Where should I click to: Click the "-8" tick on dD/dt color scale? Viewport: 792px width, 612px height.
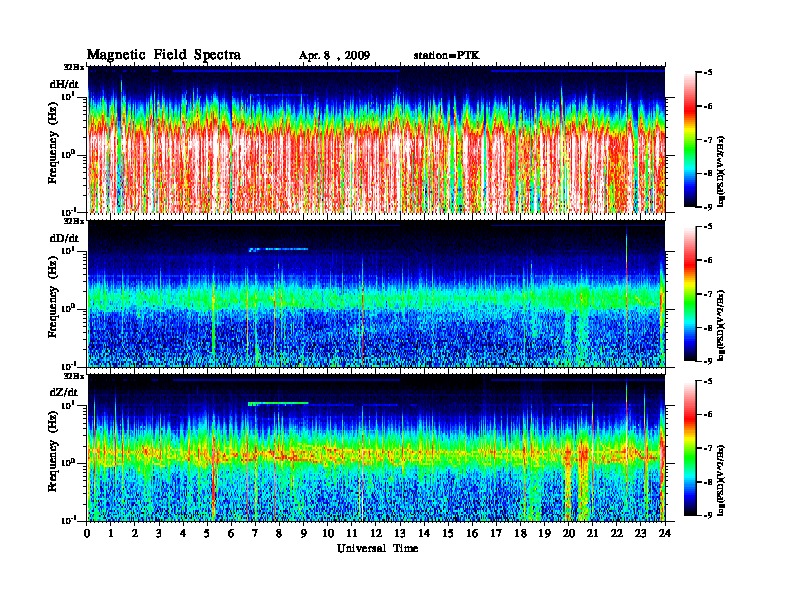click(x=709, y=328)
